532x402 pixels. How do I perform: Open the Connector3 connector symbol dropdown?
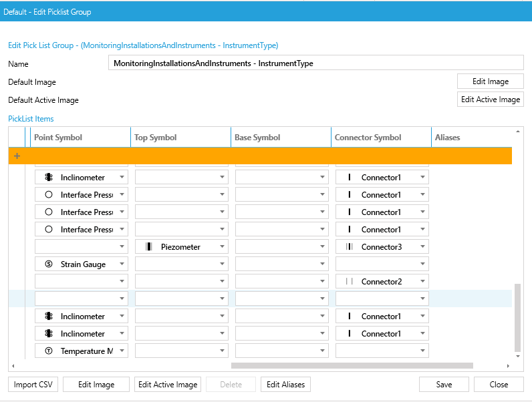[422, 247]
